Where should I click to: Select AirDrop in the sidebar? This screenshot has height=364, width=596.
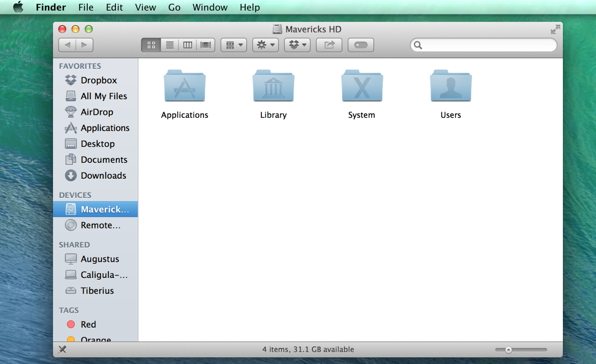pyautogui.click(x=98, y=112)
